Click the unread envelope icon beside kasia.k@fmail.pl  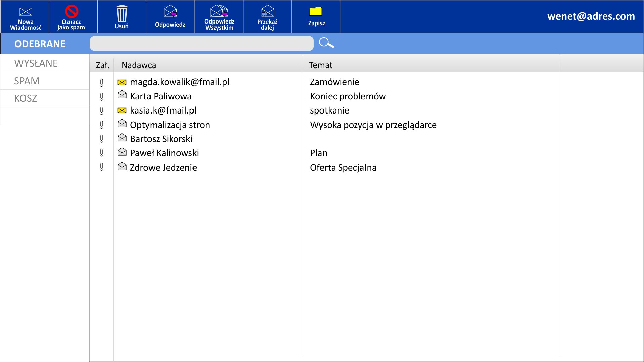(x=122, y=110)
